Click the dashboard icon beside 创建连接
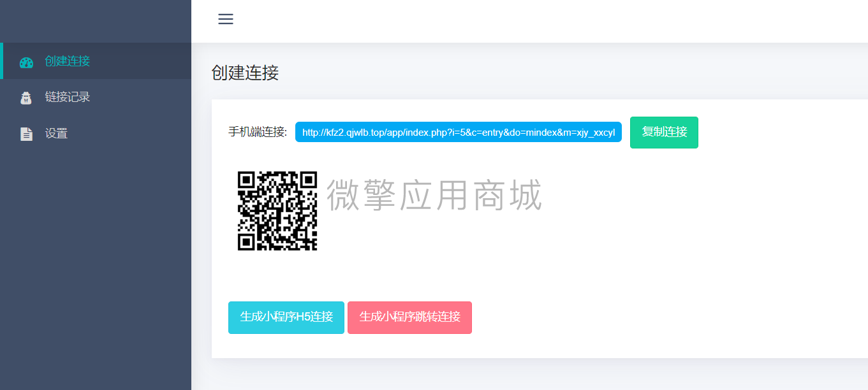Screen dimensions: 868x390 [x=26, y=62]
